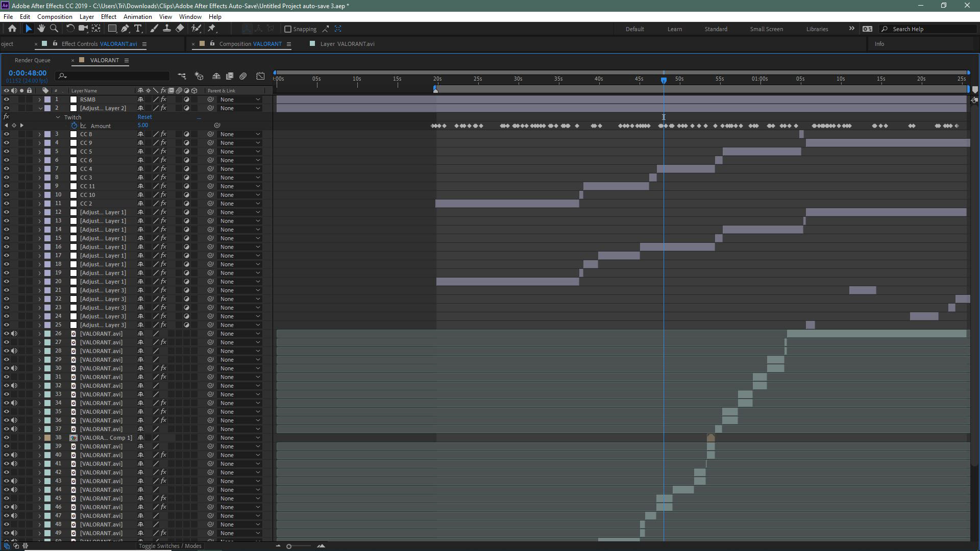Collapse the Adjustment Layer 2 properties

coord(40,108)
